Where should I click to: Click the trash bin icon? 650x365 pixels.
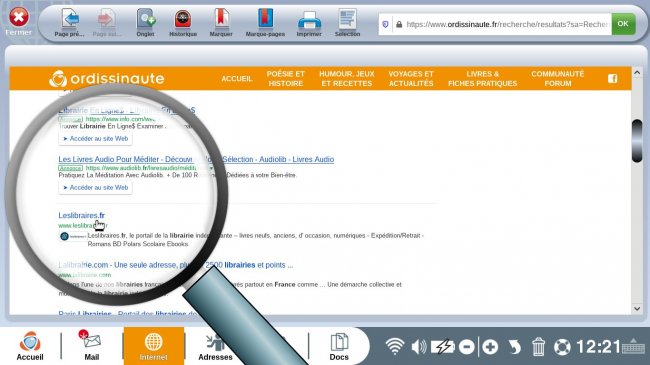[x=538, y=347]
